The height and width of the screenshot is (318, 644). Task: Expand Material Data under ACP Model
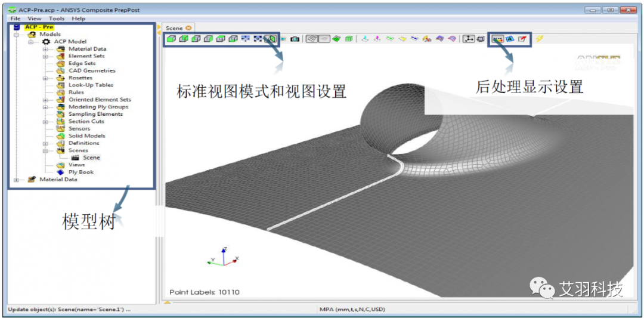(45, 49)
